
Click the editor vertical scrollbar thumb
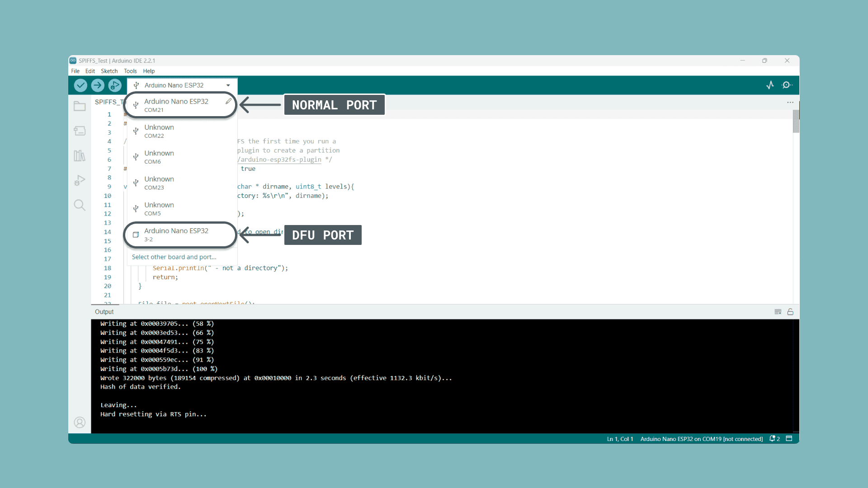[796, 121]
